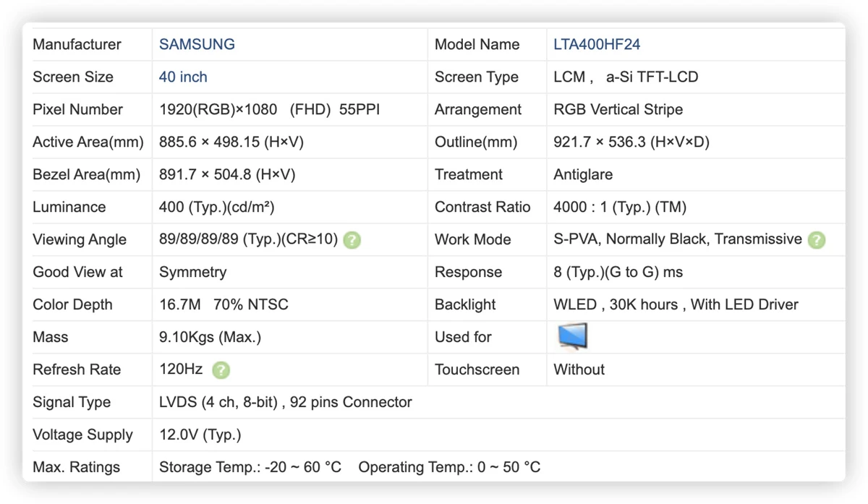The image size is (868, 504).
Task: Click the Max. Ratings label
Action: (76, 467)
